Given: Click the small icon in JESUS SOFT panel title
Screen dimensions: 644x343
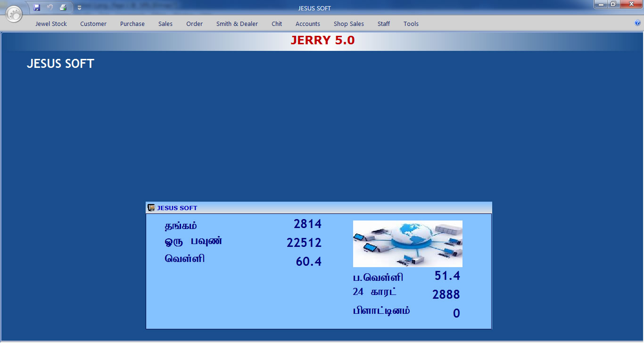Looking at the screenshot, I should coord(151,208).
